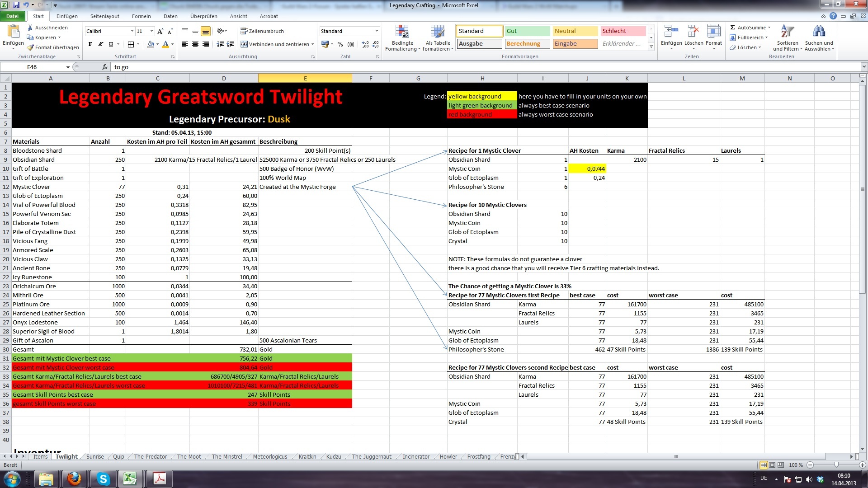Open the number format Standard dropdown
Screen dimensions: 868x488
click(x=377, y=31)
